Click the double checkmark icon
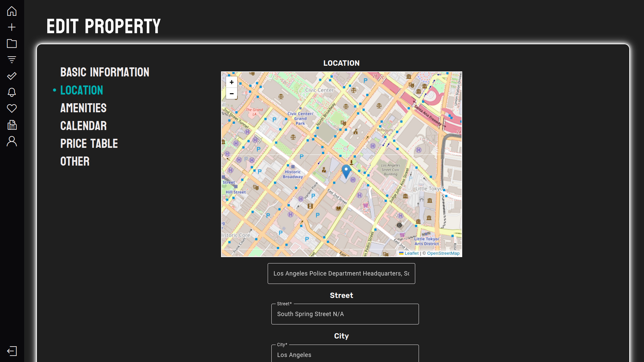 pos(12,76)
